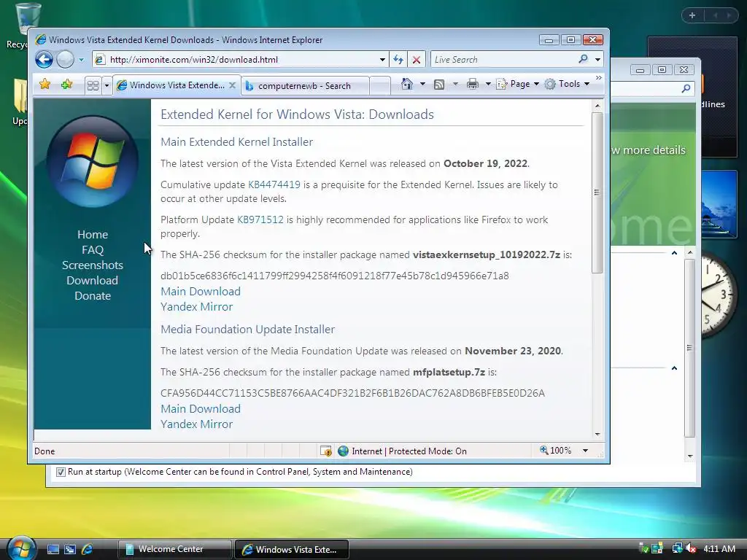This screenshot has height=560, width=747.
Task: Expand the Feeds dropdown arrow
Action: [455, 84]
